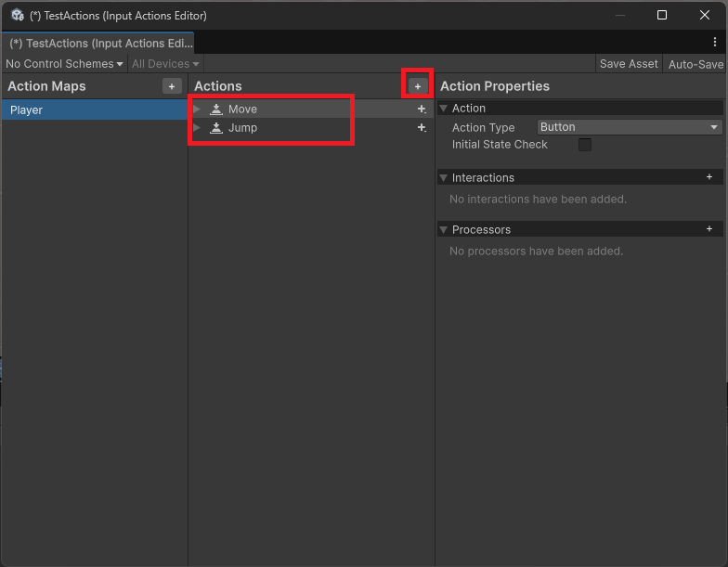Screen dimensions: 728x567
Task: Enable the Initial State Check checkbox
Action: click(585, 145)
